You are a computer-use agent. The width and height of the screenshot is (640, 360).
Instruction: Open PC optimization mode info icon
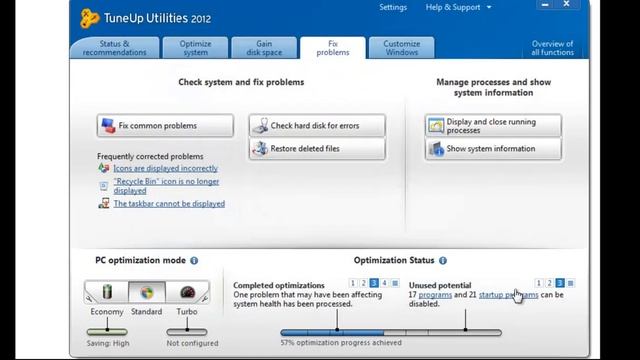click(x=194, y=260)
